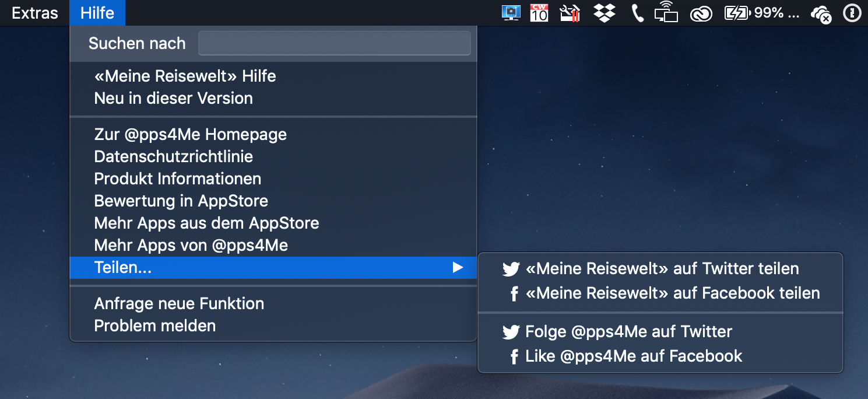This screenshot has width=868, height=399.
Task: Select Bewertung in AppStore
Action: click(273, 201)
